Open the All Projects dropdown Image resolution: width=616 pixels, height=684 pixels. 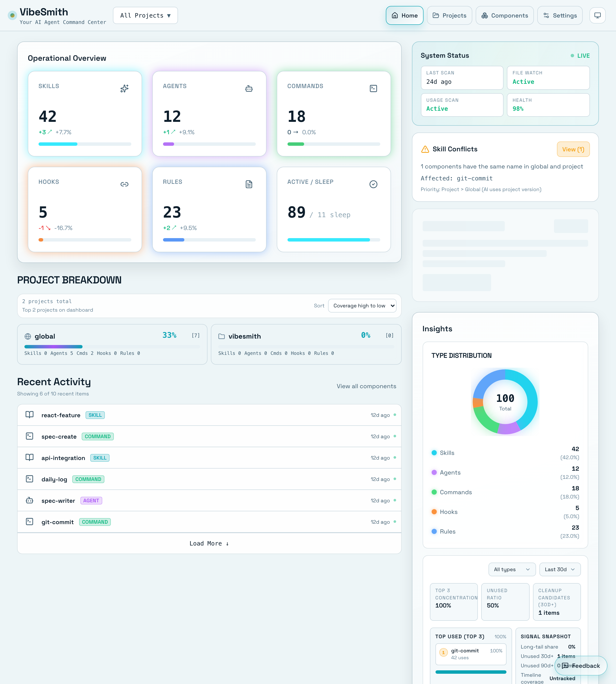pyautogui.click(x=145, y=16)
